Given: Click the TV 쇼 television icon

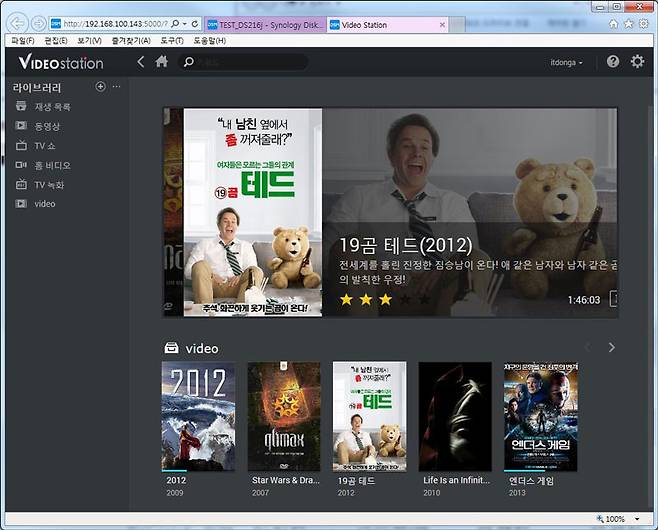Looking at the screenshot, I should pyautogui.click(x=21, y=145).
